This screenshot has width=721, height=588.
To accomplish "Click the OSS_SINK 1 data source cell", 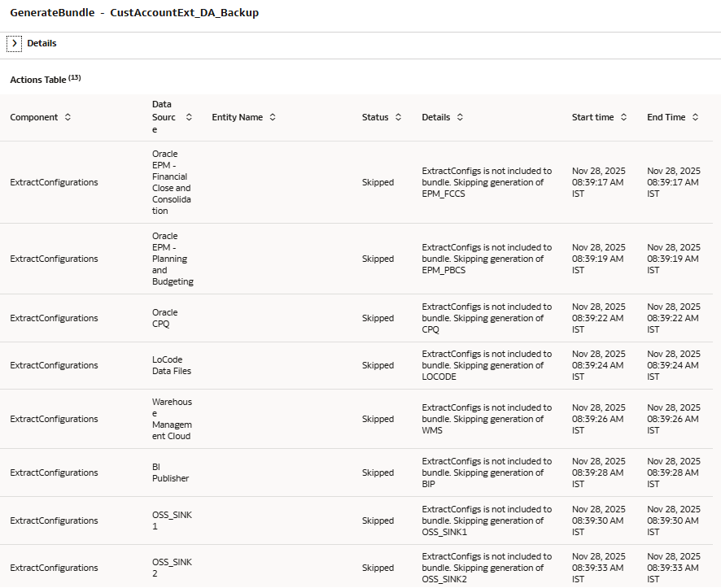I will click(170, 520).
